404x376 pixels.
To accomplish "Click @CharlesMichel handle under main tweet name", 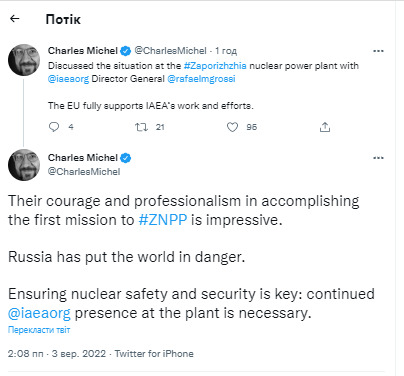I will [84, 172].
